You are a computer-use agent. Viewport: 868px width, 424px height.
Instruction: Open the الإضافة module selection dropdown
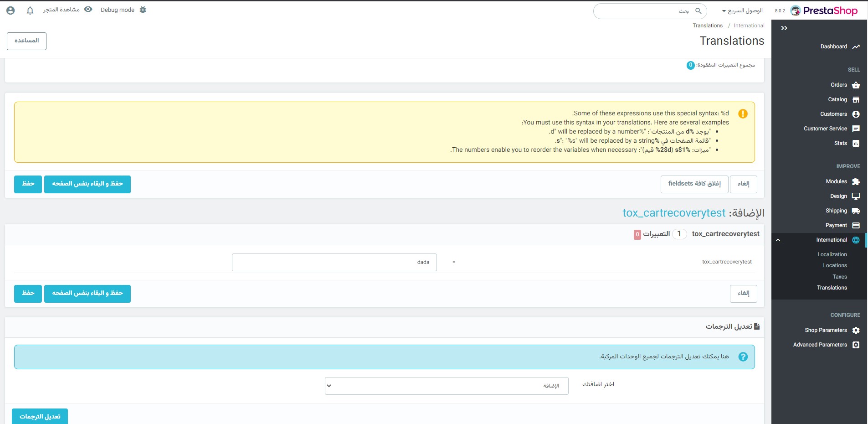[446, 385]
